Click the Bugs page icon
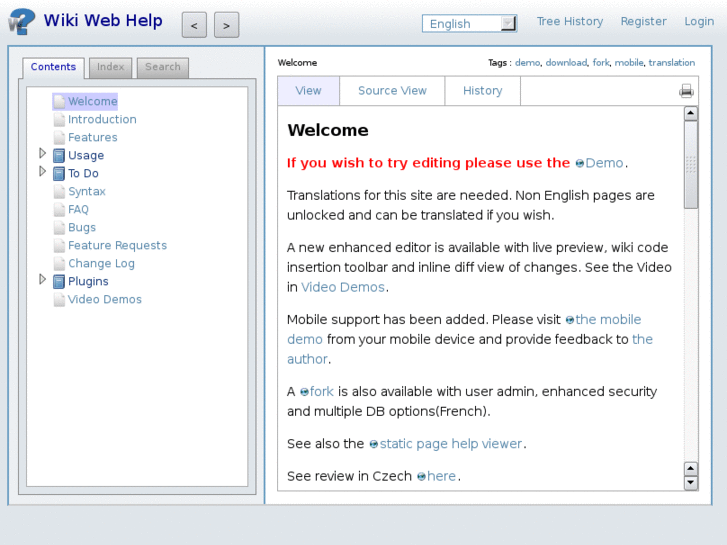This screenshot has width=727, height=545. pyautogui.click(x=59, y=227)
